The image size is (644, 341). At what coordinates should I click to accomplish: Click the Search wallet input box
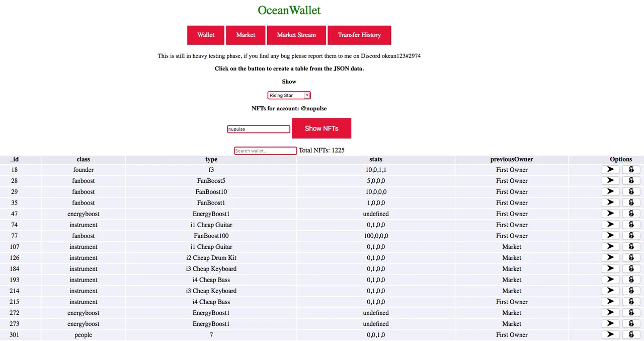click(x=266, y=151)
